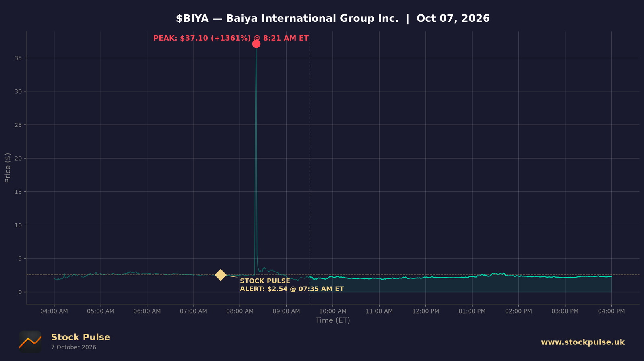Click the price axis label 35
This screenshot has width=644, height=361.
(x=19, y=58)
